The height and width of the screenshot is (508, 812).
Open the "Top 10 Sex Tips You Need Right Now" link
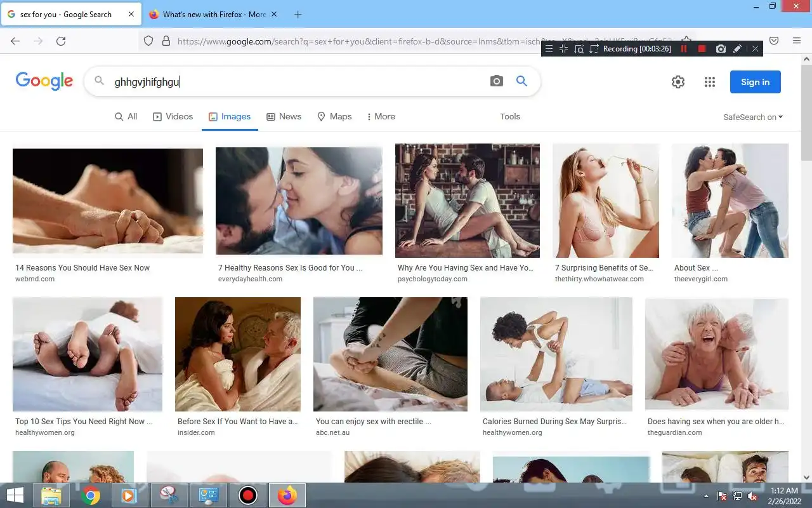[x=84, y=422]
